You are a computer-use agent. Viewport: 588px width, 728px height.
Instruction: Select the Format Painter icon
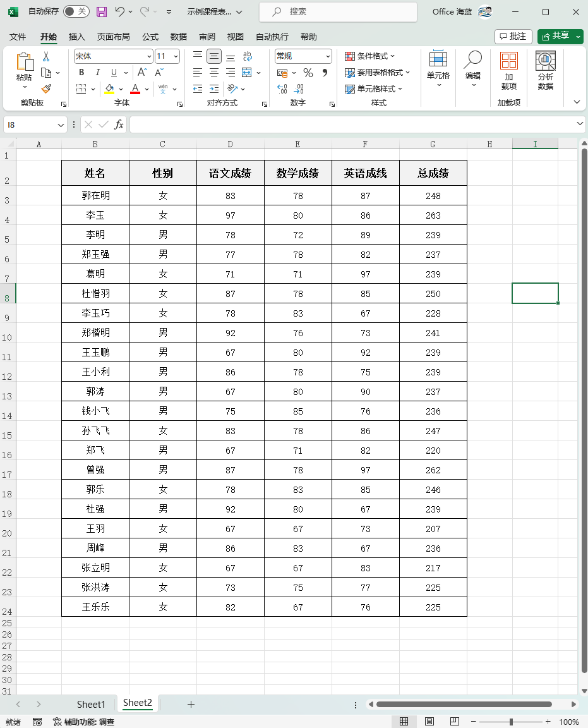tap(46, 88)
